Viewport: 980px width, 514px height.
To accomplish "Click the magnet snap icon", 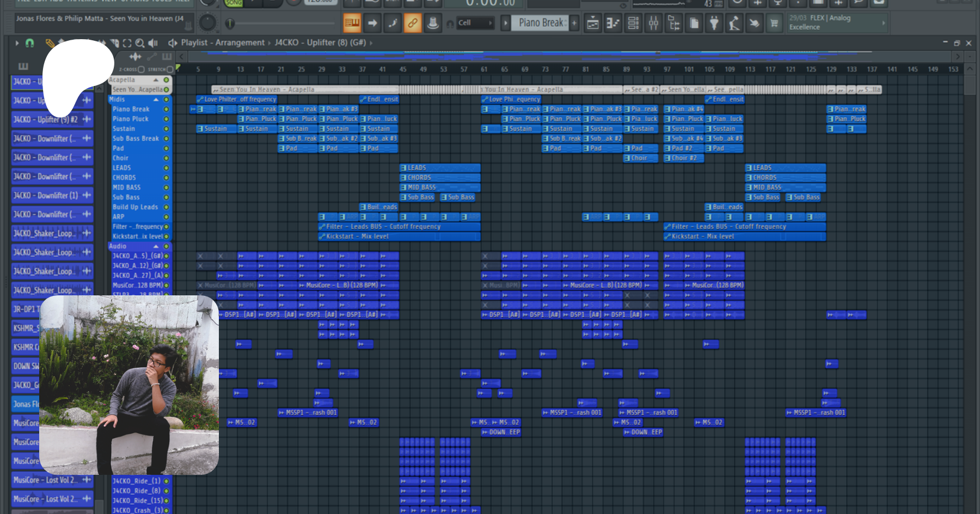I will [29, 43].
